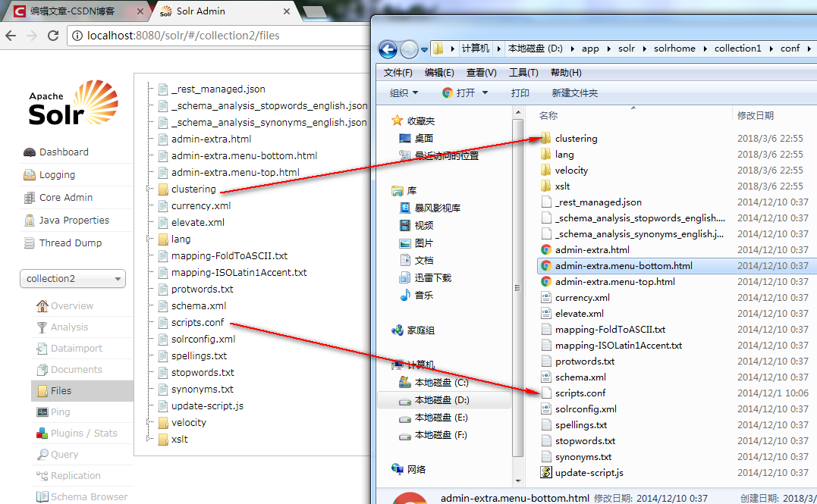Click the clustering folder icon in Explorer
This screenshot has height=504, width=817.
click(x=545, y=139)
